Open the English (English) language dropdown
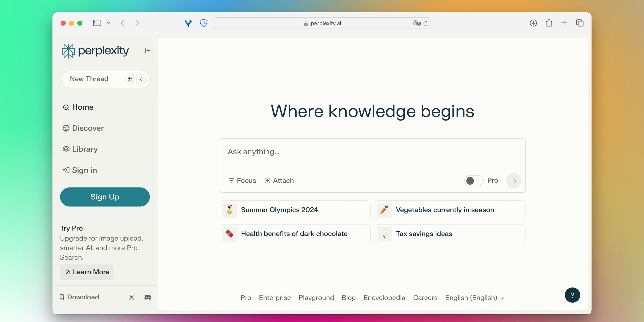Viewport: 644px width, 322px height. click(474, 298)
